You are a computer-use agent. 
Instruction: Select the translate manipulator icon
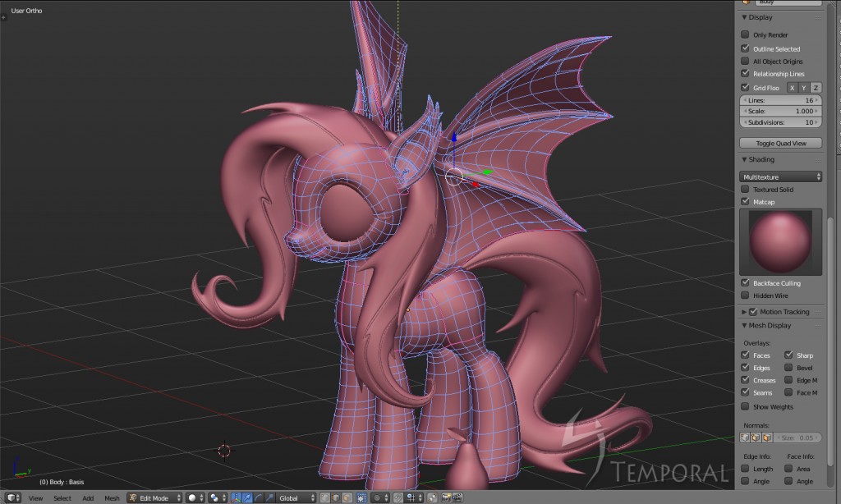point(246,498)
